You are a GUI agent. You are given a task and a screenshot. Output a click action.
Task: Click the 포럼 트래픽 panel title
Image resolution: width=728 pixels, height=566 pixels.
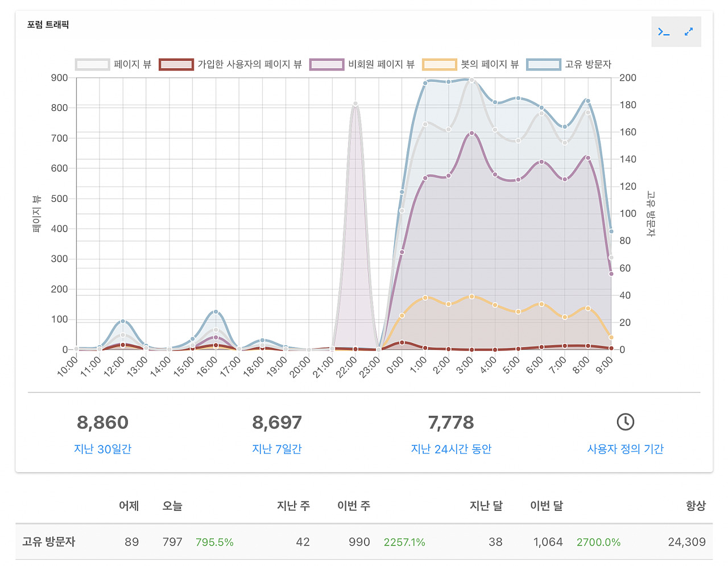[x=48, y=25]
